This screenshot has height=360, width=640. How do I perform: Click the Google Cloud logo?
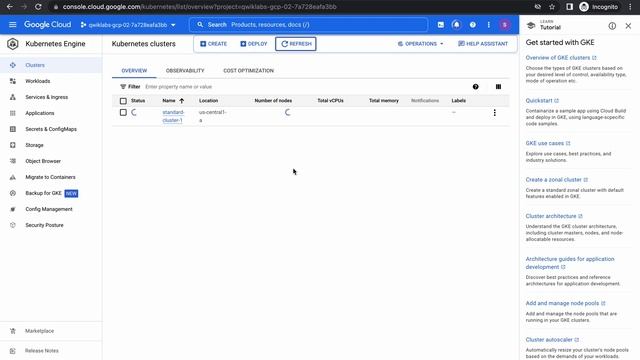pos(47,24)
